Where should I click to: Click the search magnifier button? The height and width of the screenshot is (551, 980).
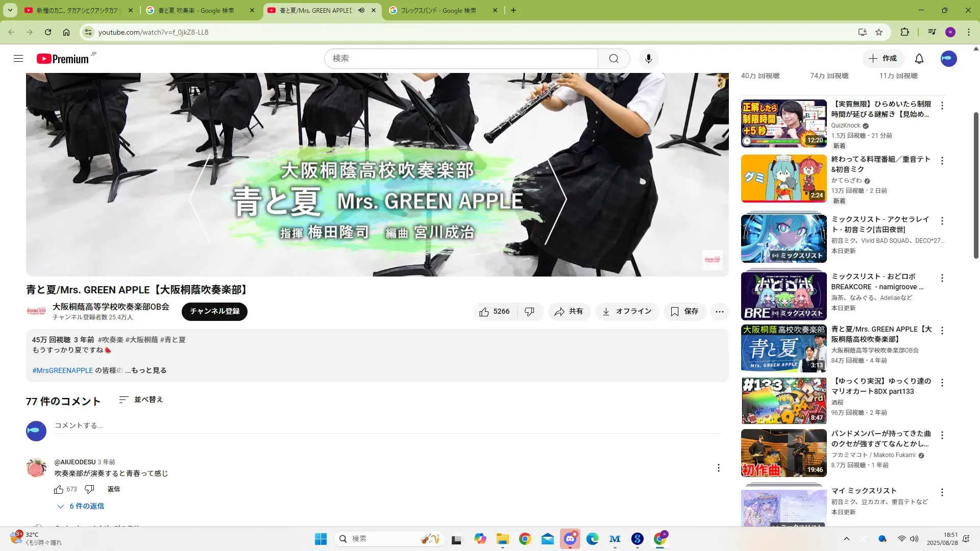click(614, 59)
